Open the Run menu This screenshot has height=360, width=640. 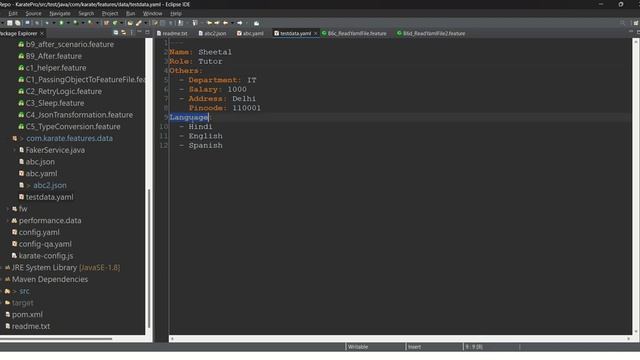coord(131,13)
